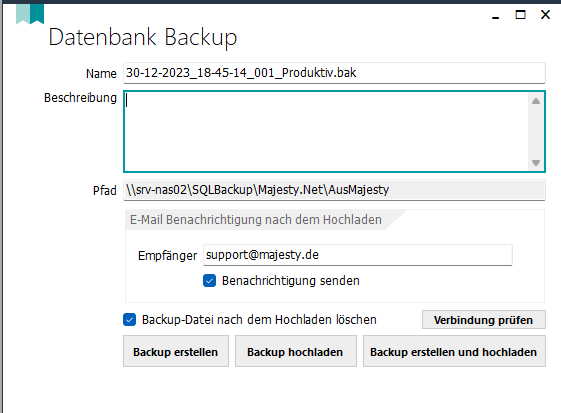Click the Backup erstellen button

coord(176,351)
